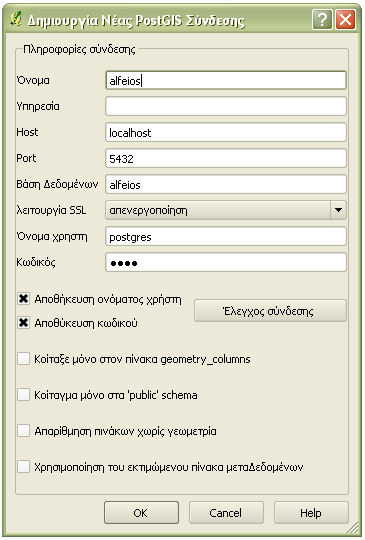365x540 pixels.
Task: Enable geometry_columns only checkbox
Action: (x=23, y=359)
